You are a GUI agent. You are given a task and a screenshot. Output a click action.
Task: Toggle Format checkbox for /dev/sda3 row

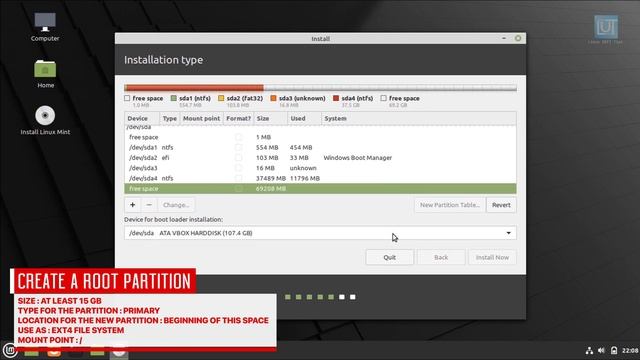238,168
